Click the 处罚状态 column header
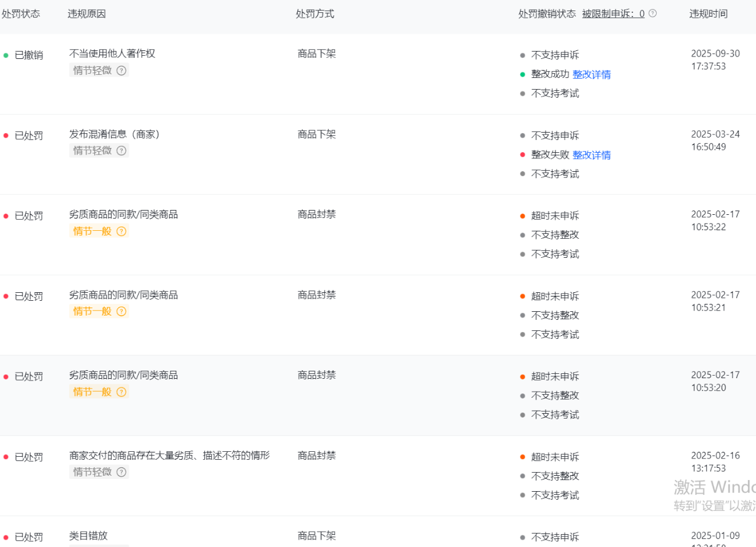The height and width of the screenshot is (547, 756). [21, 14]
